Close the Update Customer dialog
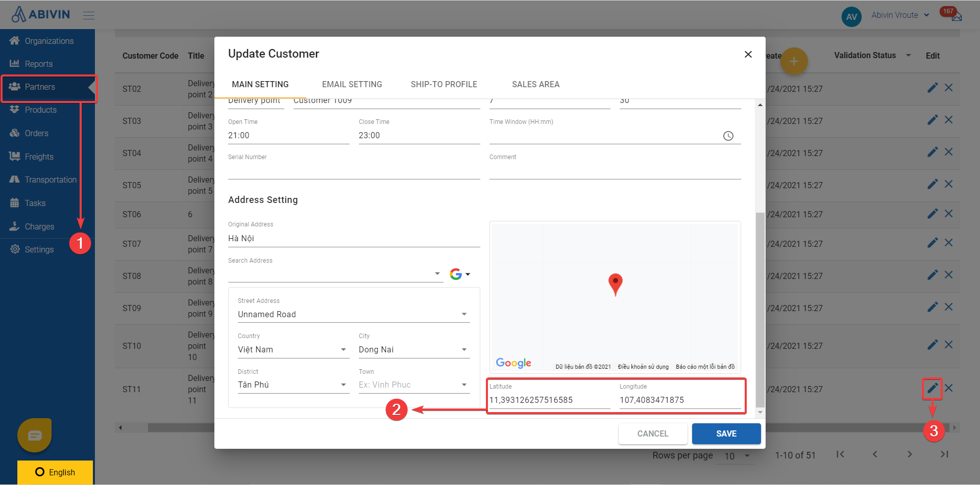The image size is (980, 485). pos(748,54)
